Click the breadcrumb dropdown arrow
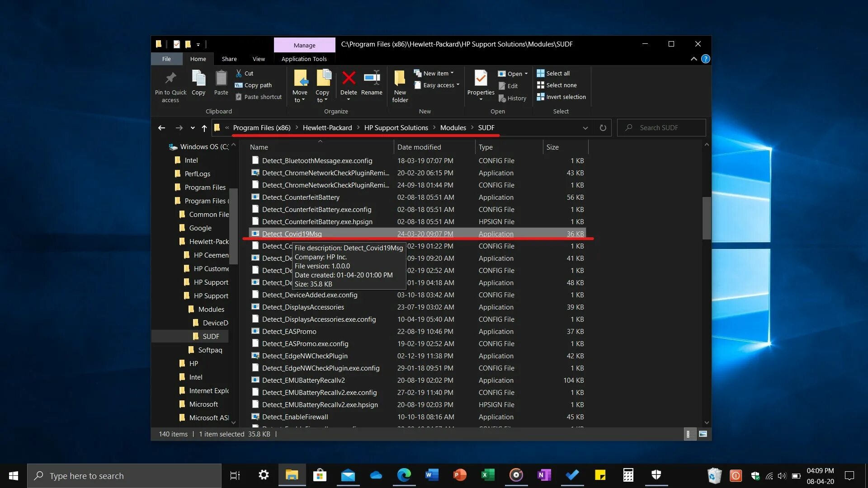Viewport: 868px width, 488px height. click(585, 127)
